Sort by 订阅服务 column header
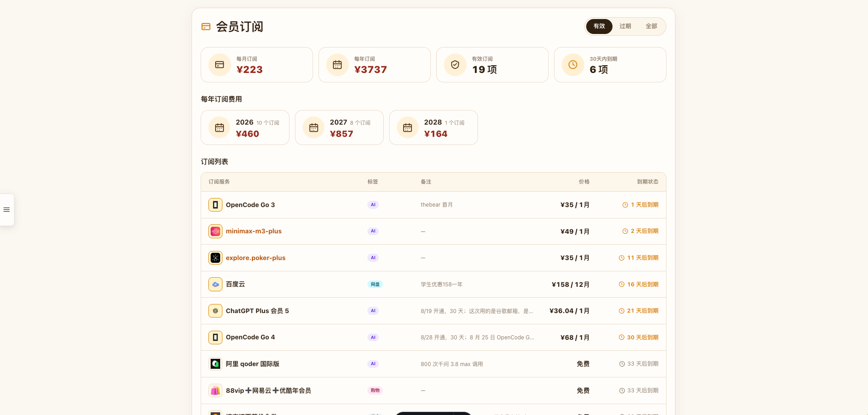 [219, 182]
